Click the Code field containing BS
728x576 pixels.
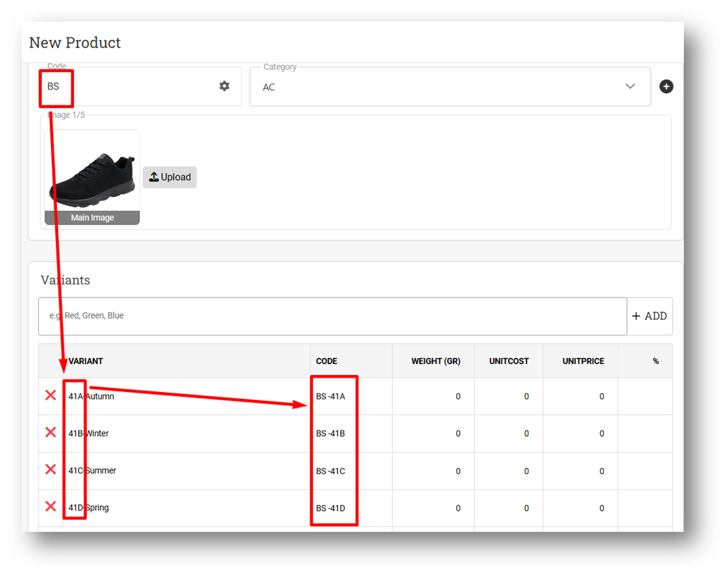pos(140,86)
